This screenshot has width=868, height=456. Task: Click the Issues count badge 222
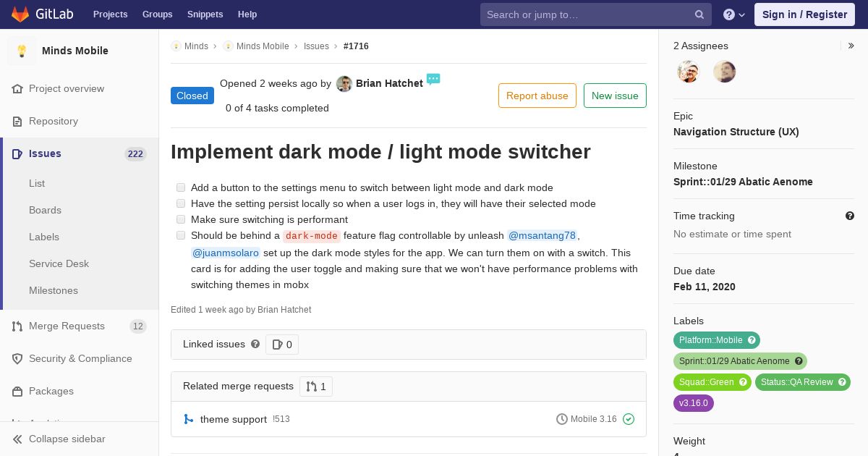tap(135, 154)
